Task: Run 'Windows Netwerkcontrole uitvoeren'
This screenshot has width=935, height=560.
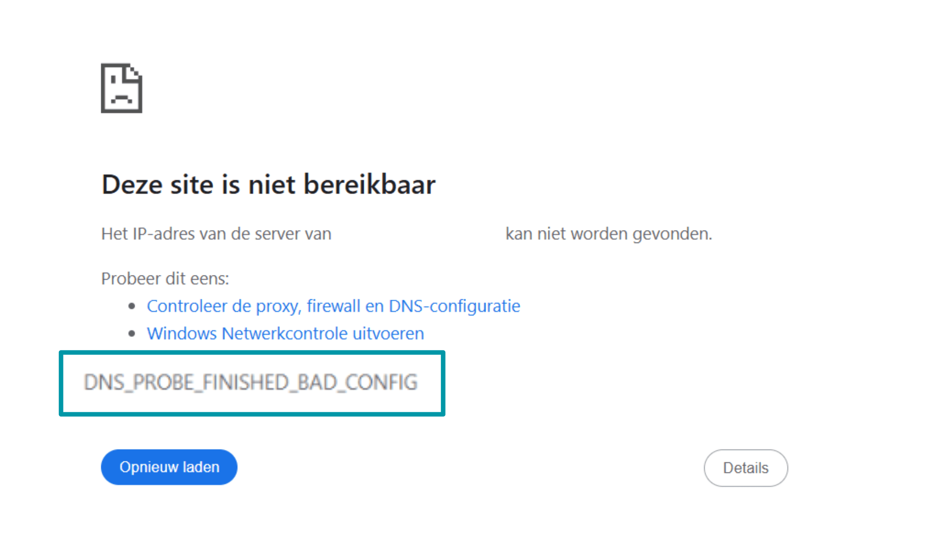Action: (x=285, y=333)
